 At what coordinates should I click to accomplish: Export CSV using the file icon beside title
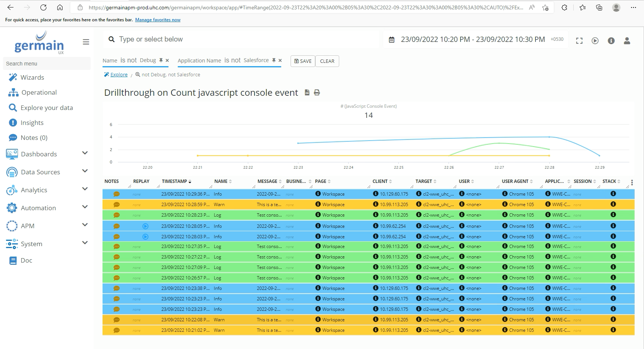[307, 92]
